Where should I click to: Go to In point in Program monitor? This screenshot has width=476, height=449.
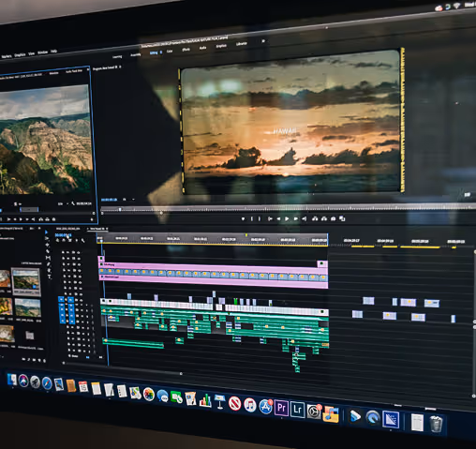pos(270,219)
